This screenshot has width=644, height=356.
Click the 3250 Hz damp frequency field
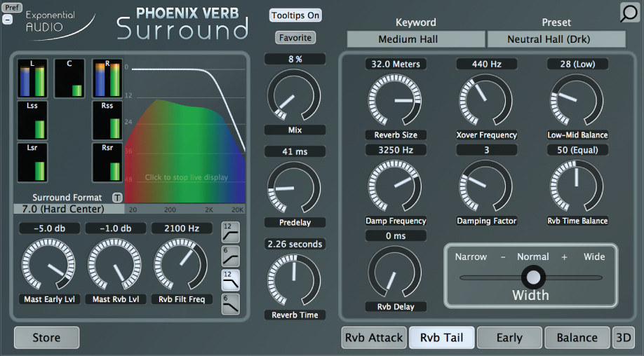tap(396, 150)
